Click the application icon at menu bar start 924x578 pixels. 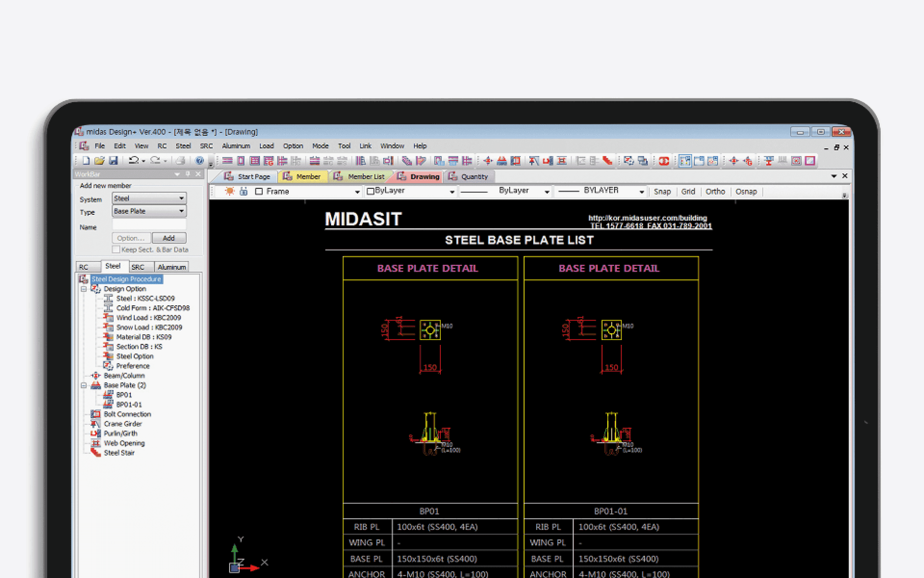[x=84, y=146]
